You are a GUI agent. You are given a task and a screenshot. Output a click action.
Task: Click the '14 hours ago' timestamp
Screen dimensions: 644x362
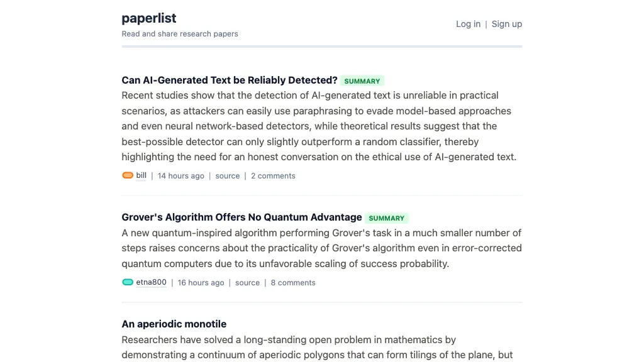pyautogui.click(x=181, y=176)
